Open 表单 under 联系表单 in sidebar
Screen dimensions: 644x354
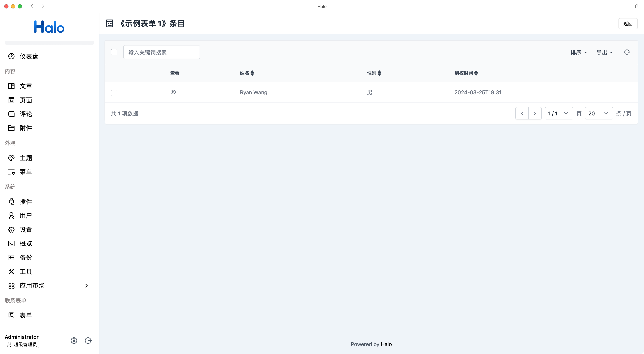tap(26, 315)
